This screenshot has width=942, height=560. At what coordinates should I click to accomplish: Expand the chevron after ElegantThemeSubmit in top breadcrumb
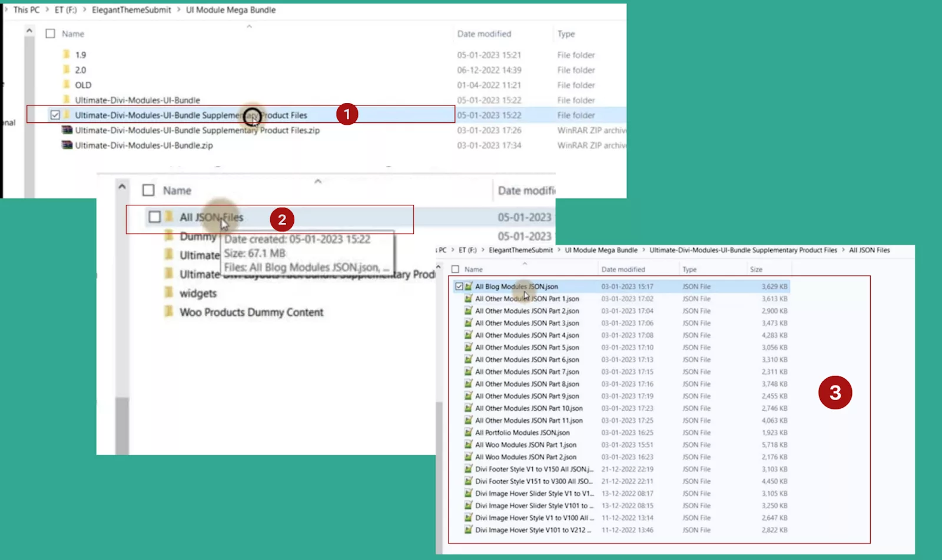[178, 9]
